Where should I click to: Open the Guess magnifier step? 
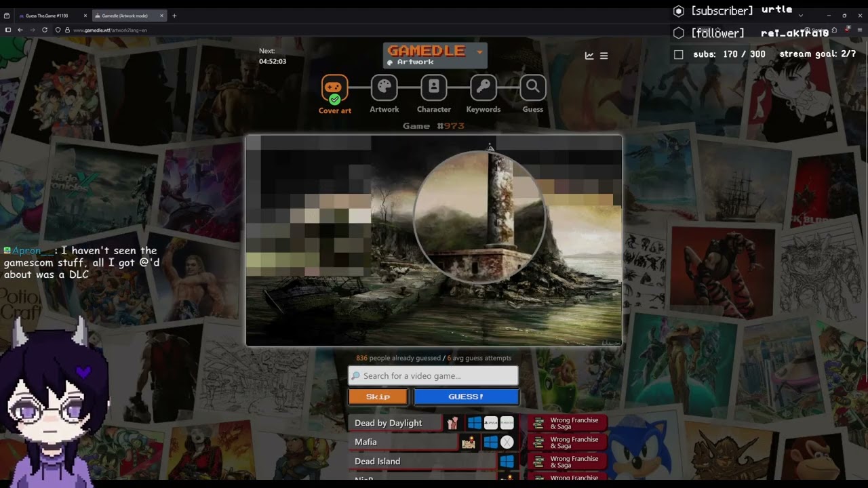(x=533, y=87)
